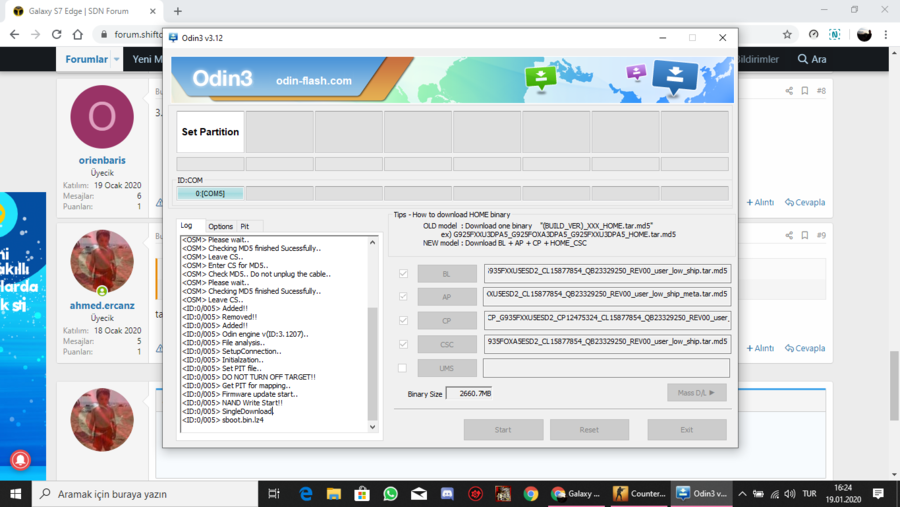Click the Binary Size value field
Viewport: 900px width, 507px height.
pos(469,393)
